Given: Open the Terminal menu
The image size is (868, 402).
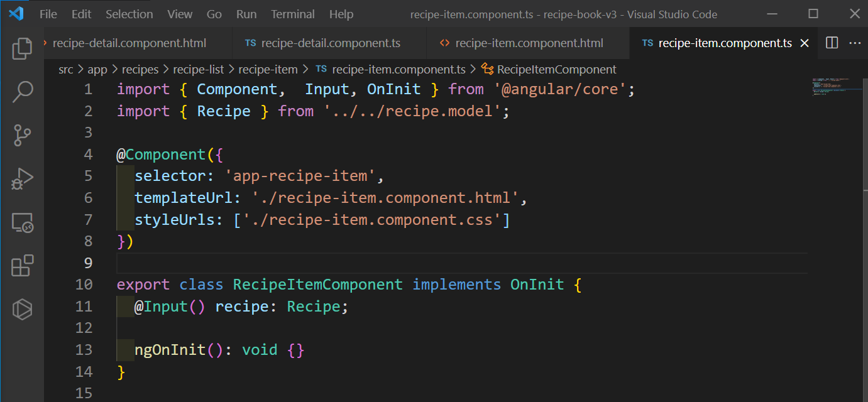Looking at the screenshot, I should pyautogui.click(x=293, y=14).
